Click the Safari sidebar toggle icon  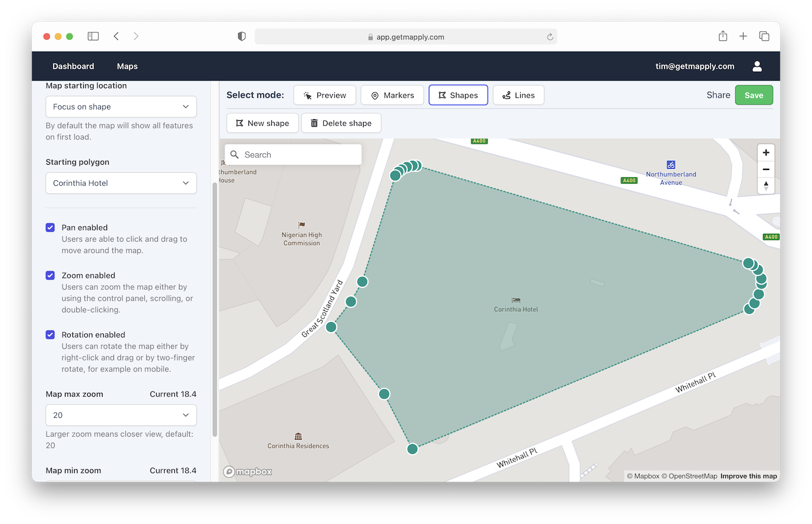pyautogui.click(x=93, y=36)
